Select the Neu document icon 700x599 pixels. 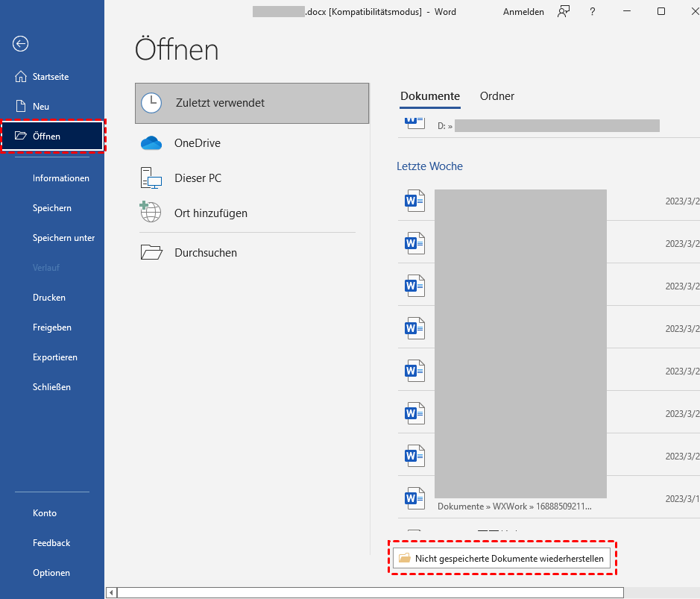[x=21, y=107]
